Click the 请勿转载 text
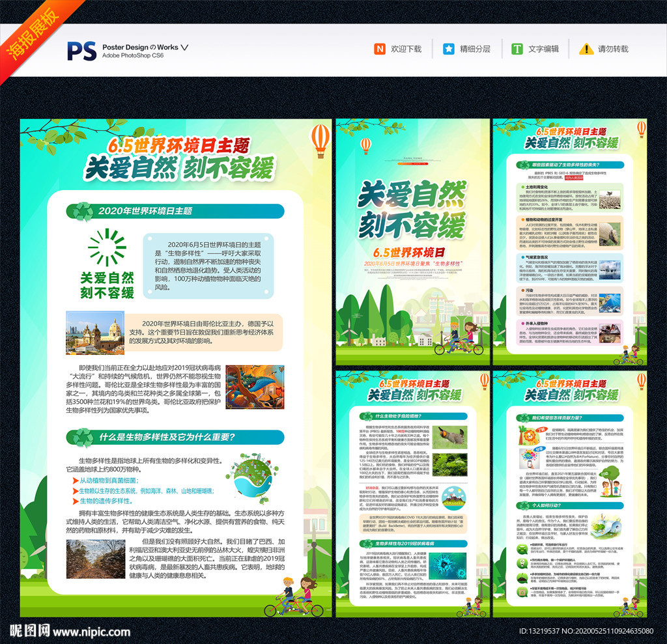The image size is (667, 644). 613,49
